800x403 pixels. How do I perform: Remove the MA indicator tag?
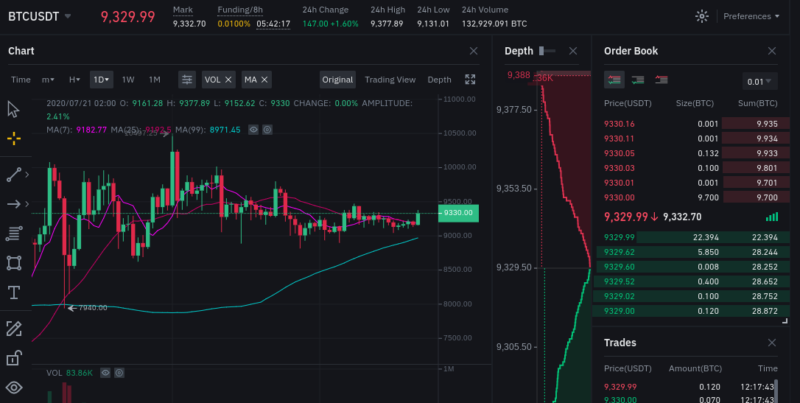(x=264, y=80)
